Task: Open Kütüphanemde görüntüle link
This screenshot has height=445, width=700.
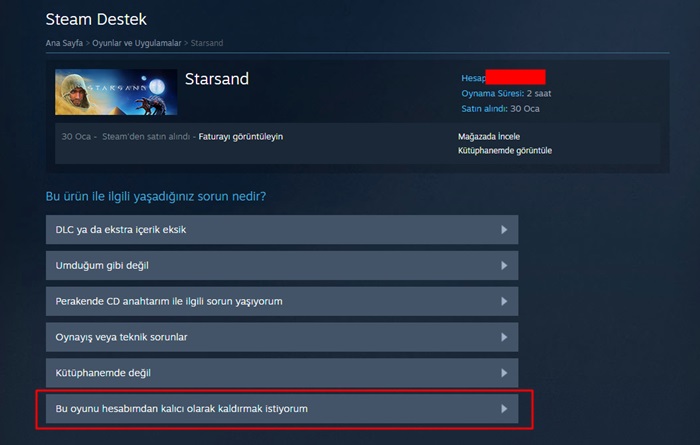Action: pos(505,150)
